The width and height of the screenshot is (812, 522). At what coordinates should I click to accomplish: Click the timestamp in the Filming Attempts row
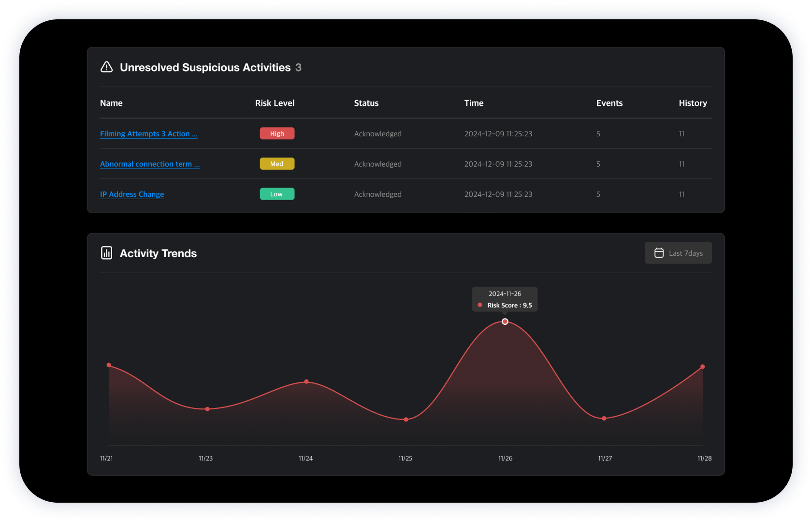[x=498, y=134]
